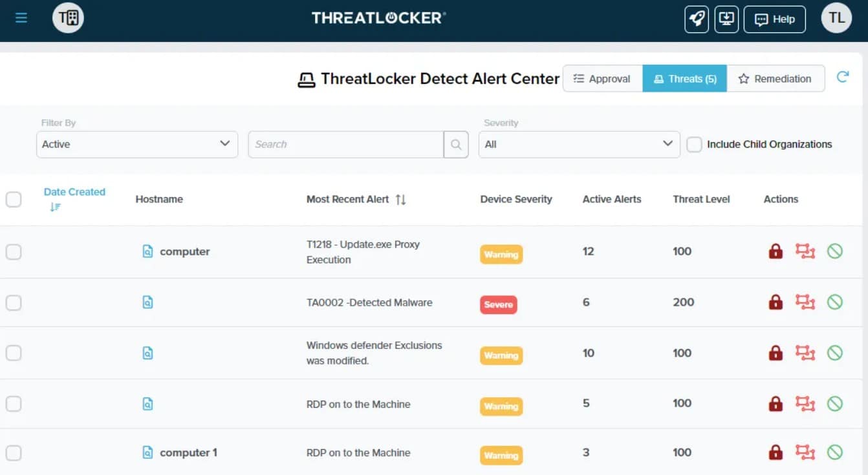Switch to the Approval tab
The height and width of the screenshot is (475, 868).
coord(602,78)
